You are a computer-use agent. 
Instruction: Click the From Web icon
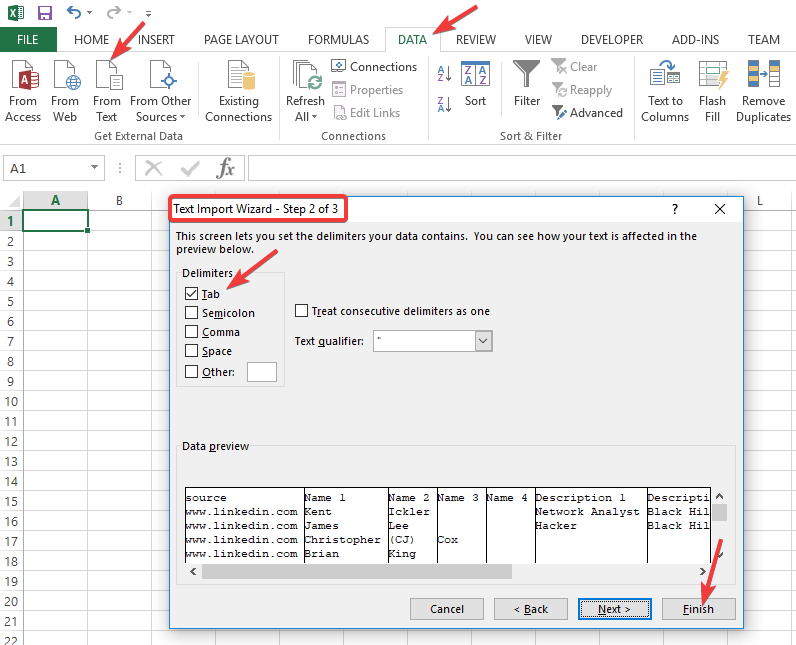(x=65, y=77)
